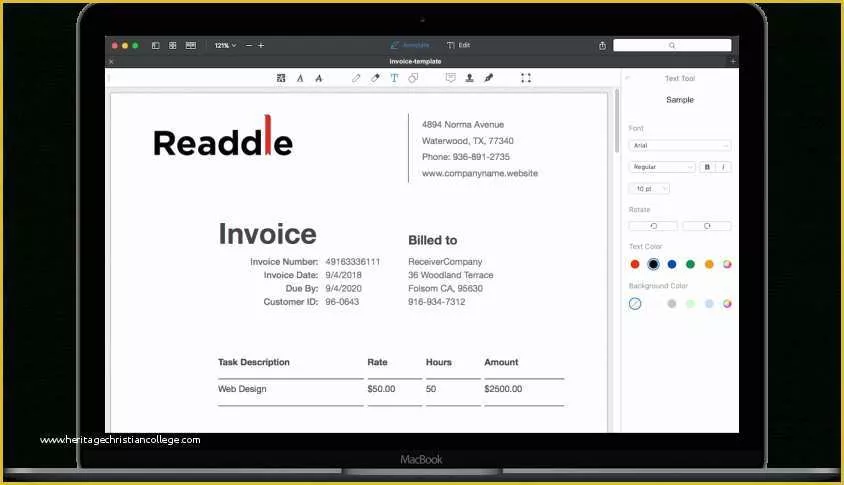844x485 pixels.
Task: Select no background color
Action: [635, 304]
